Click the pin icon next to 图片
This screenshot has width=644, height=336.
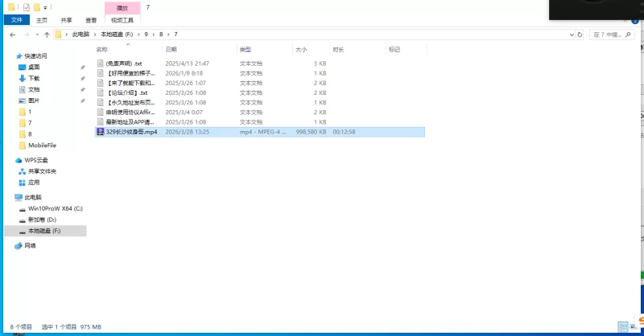(x=83, y=100)
